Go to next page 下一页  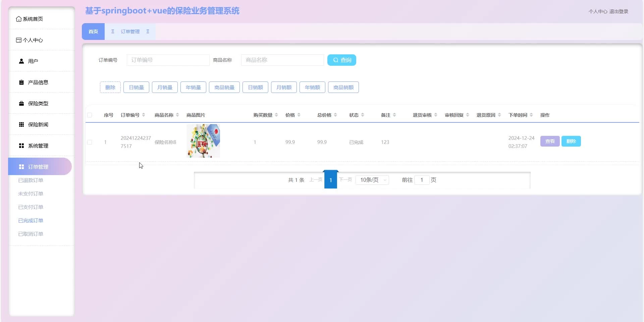pyautogui.click(x=345, y=180)
